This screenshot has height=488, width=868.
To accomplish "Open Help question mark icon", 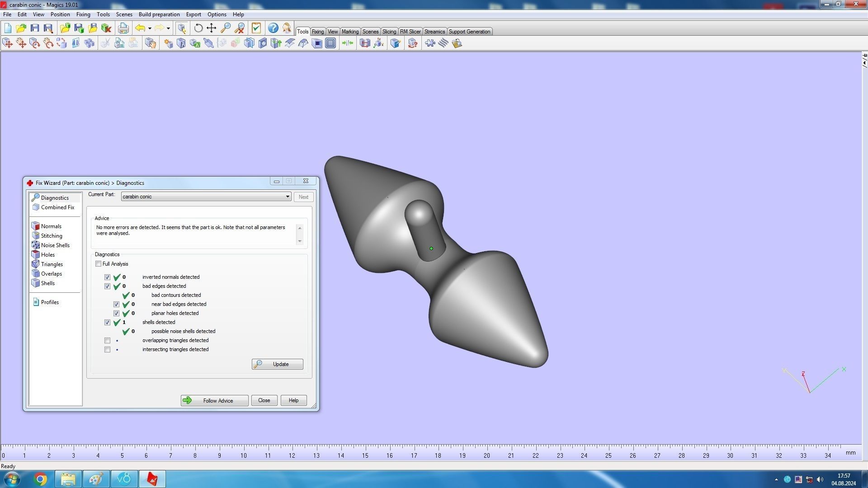I will pyautogui.click(x=273, y=28).
